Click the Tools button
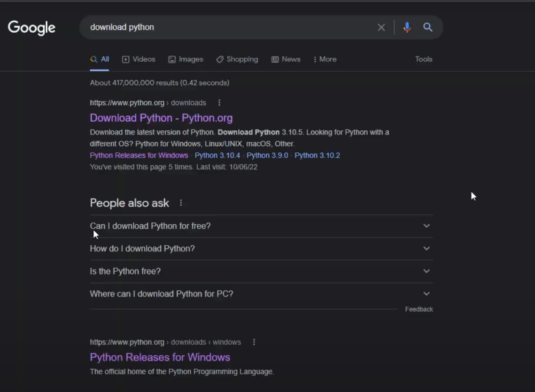535x392 pixels. click(x=424, y=60)
